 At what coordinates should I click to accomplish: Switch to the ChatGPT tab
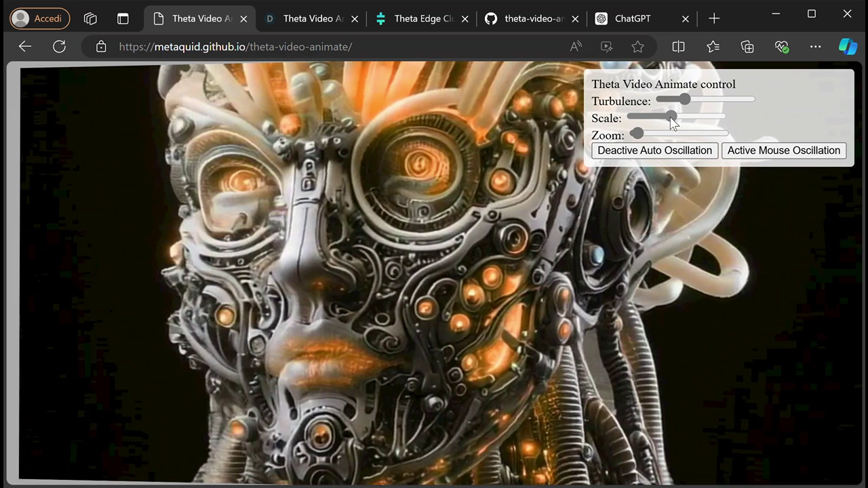[642, 19]
